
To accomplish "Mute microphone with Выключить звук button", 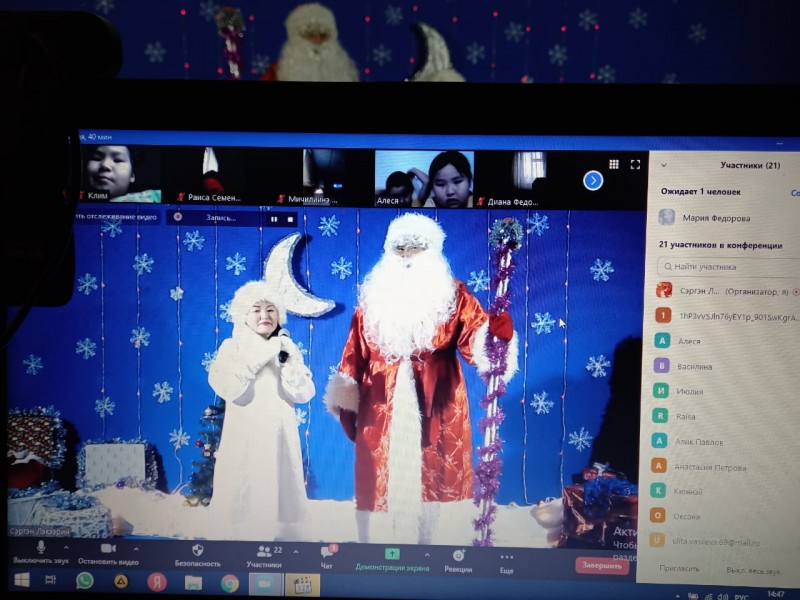I will (41, 553).
